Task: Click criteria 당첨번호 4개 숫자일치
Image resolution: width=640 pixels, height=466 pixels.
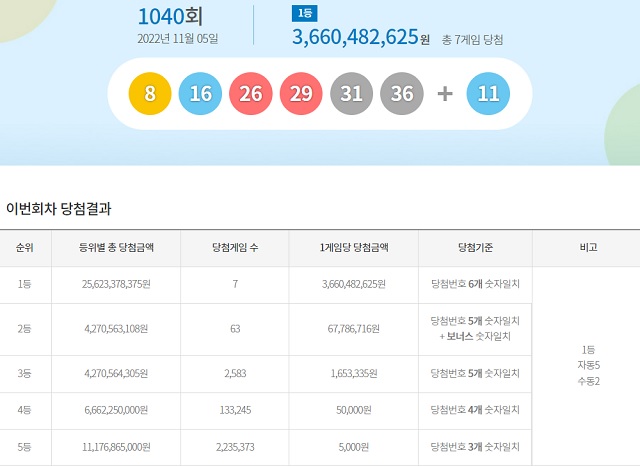Action: coord(476,410)
